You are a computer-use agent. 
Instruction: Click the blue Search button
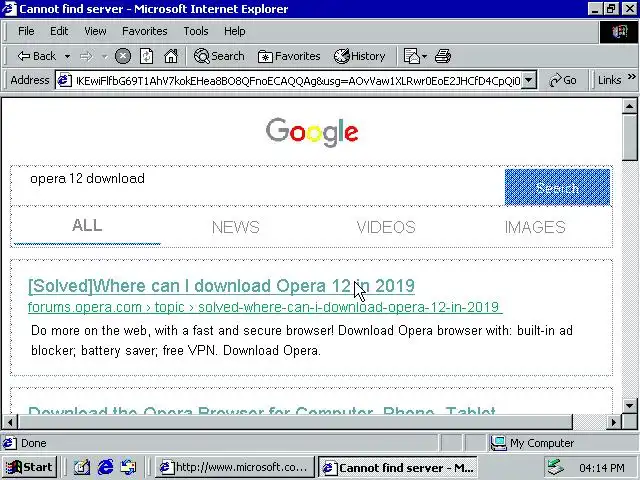(558, 188)
